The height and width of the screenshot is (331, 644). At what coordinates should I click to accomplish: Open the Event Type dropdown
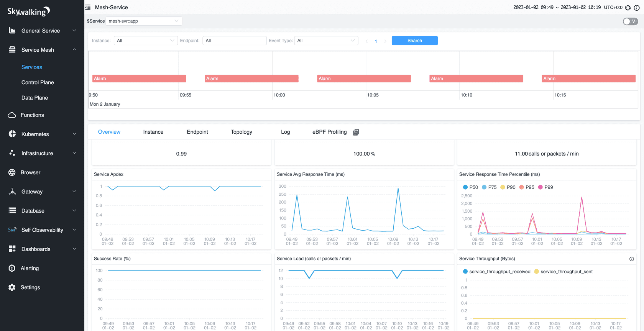point(326,41)
